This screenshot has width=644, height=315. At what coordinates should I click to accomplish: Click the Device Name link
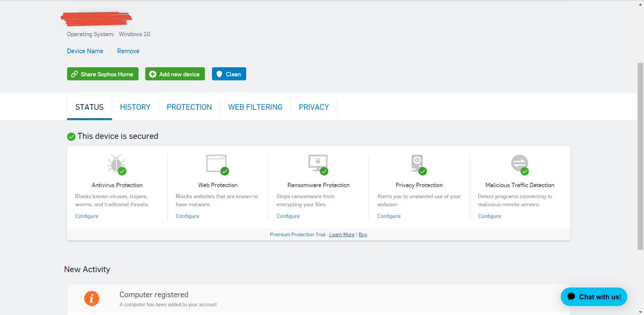(85, 51)
